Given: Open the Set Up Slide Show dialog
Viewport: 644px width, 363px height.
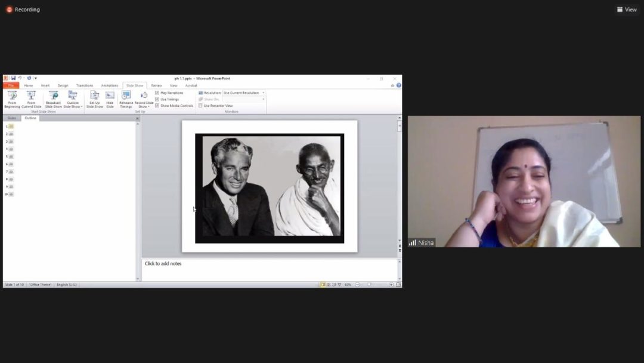Looking at the screenshot, I should pyautogui.click(x=94, y=100).
